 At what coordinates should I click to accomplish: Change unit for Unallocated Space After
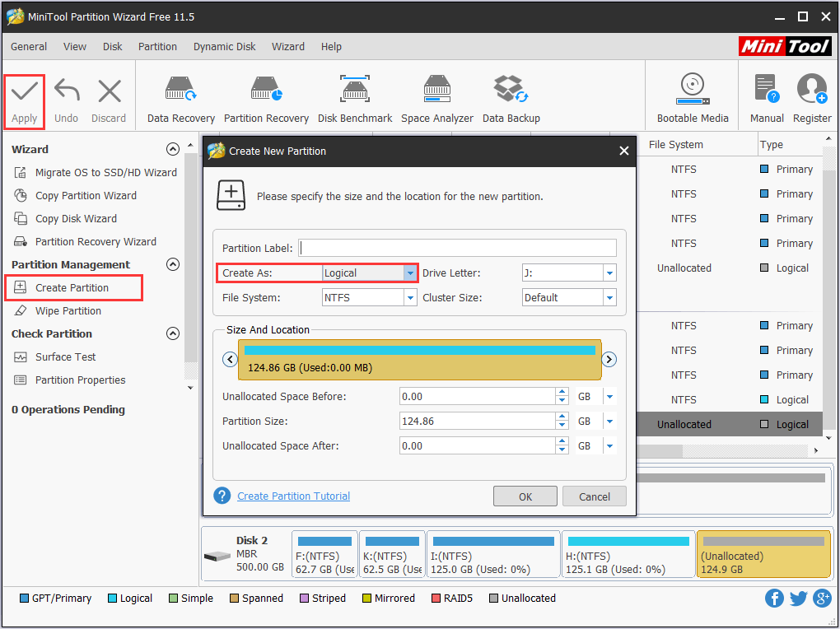point(609,445)
